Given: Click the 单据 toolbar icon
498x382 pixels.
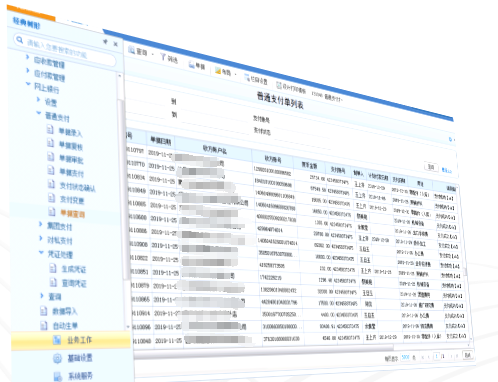Looking at the screenshot, I should [x=191, y=64].
